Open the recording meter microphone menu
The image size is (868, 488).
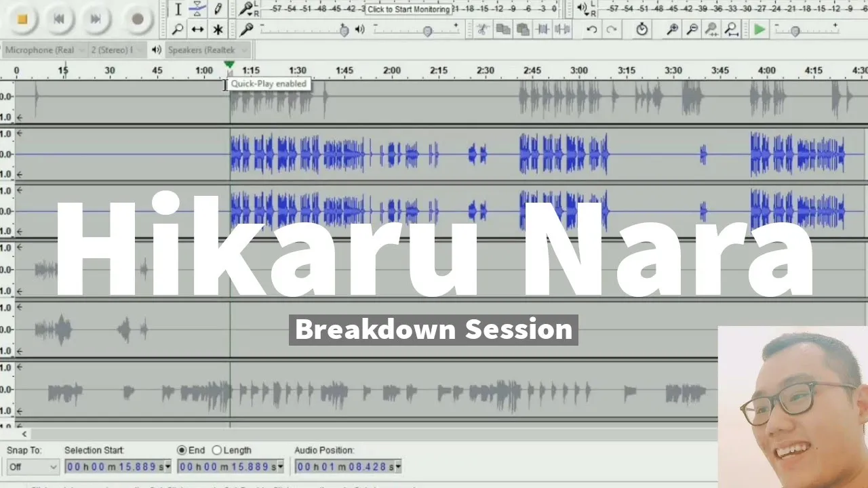246,9
